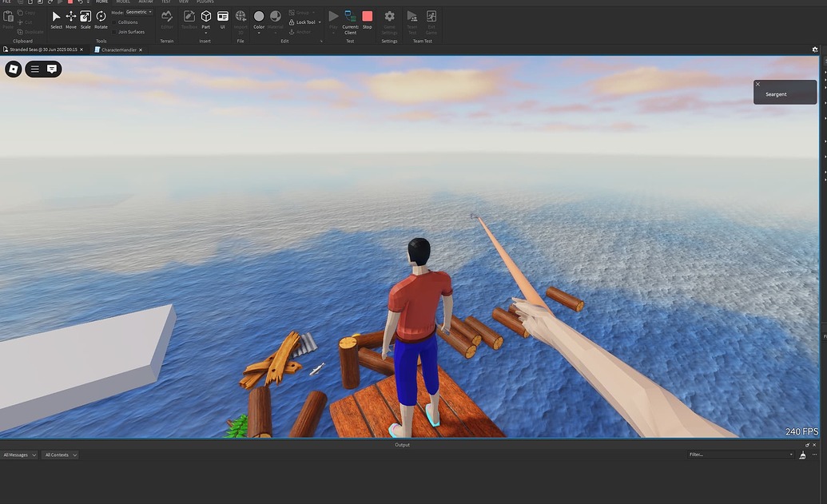Expand the All Messages filter dropdown

[x=19, y=455]
